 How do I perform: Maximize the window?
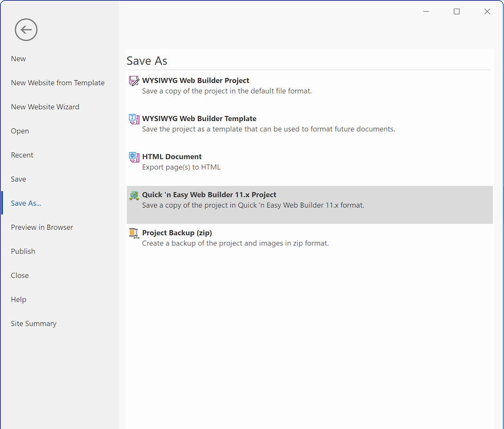tap(457, 12)
